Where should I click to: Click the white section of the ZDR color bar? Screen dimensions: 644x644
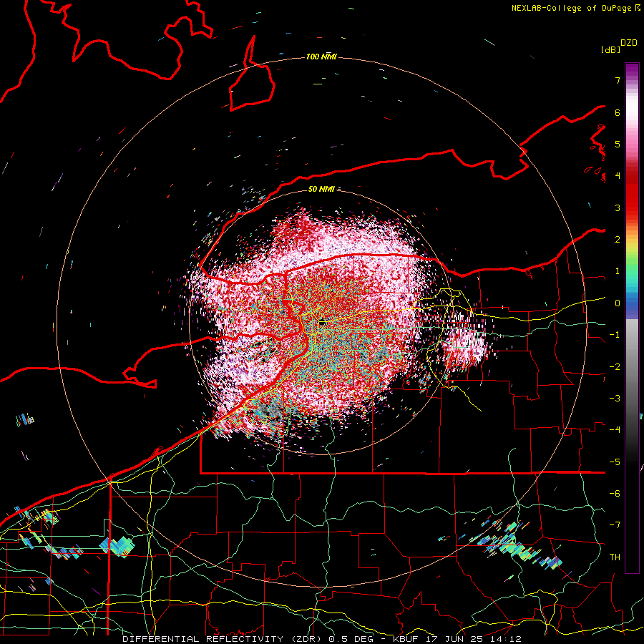(632, 107)
